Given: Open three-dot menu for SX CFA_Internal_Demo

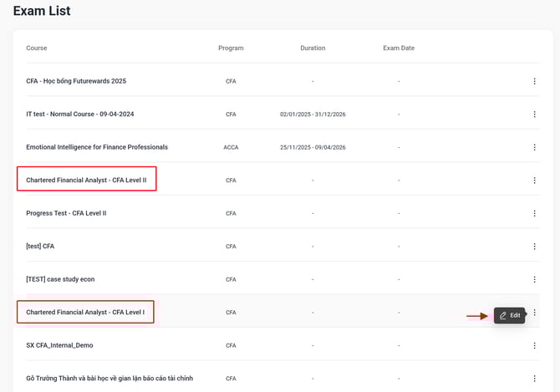Looking at the screenshot, I should click(x=534, y=345).
